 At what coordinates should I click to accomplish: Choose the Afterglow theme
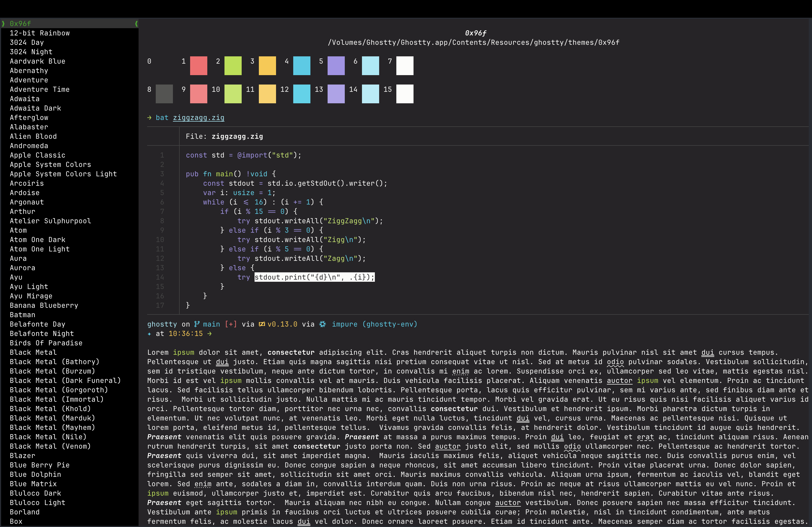tap(29, 118)
